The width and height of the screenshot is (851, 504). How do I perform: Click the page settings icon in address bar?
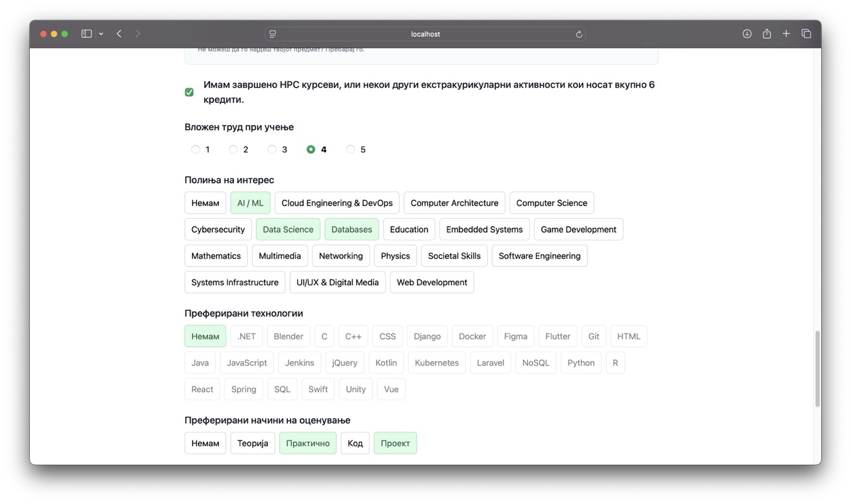coord(273,34)
